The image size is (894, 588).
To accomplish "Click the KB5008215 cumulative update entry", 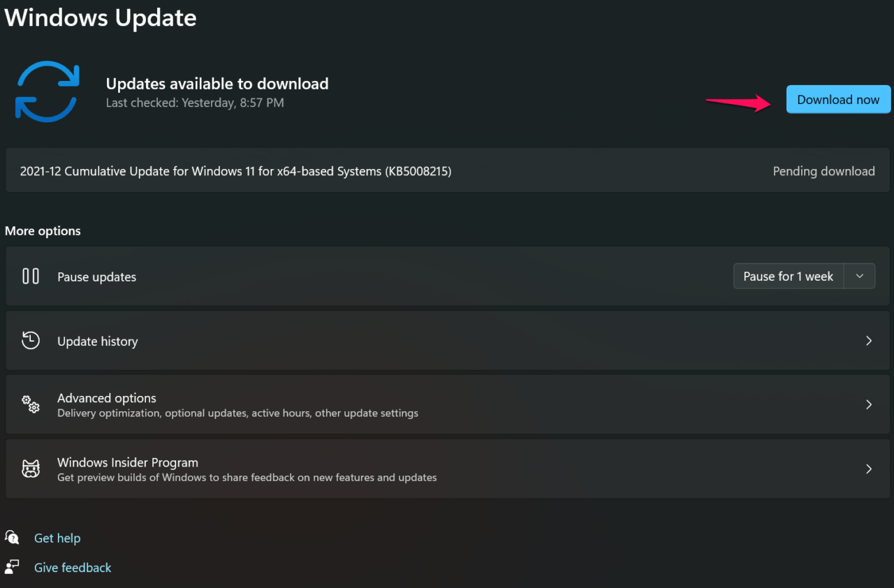I will click(x=235, y=171).
